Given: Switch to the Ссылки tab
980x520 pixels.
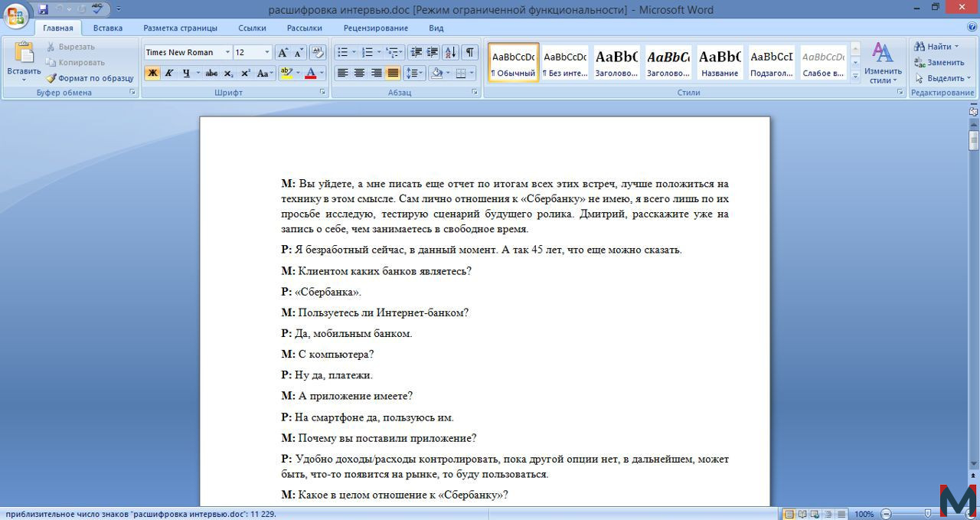Looking at the screenshot, I should [x=252, y=28].
